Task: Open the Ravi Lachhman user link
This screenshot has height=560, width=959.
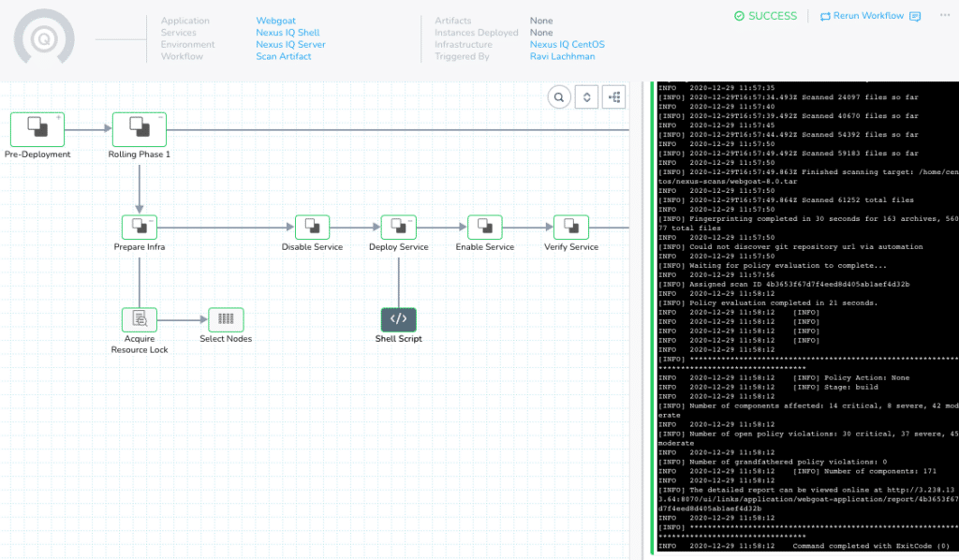Action: click(562, 56)
